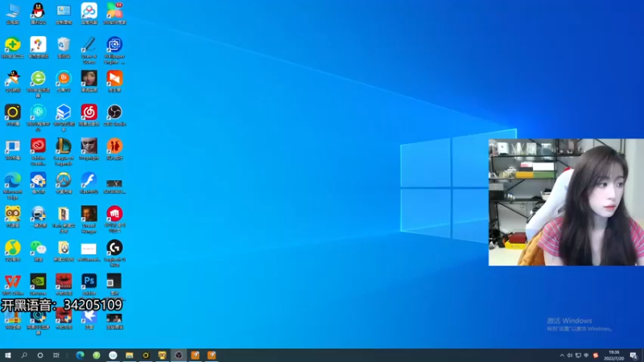Launch the OBS Studio desktop shortcut
This screenshot has height=362, width=644.
coord(114,115)
